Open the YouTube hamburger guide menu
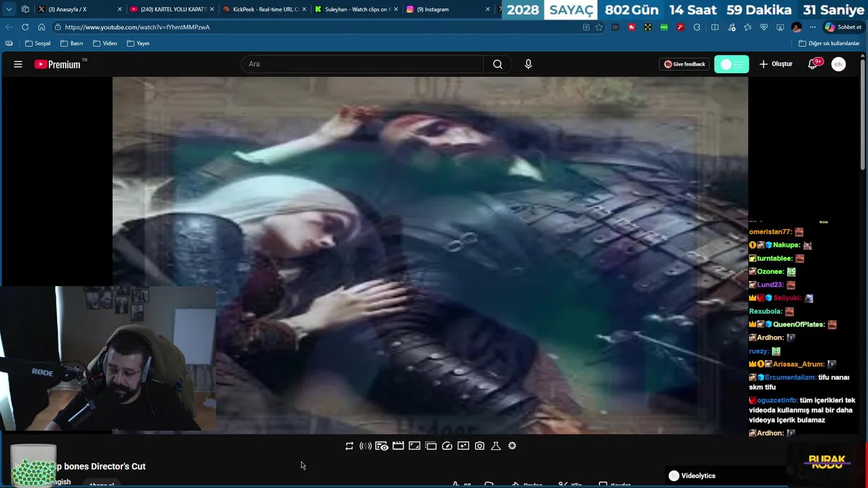This screenshot has height=488, width=868. click(18, 64)
